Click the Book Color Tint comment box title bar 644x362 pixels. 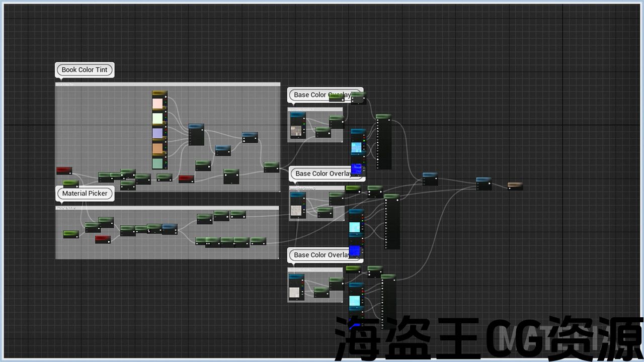[x=168, y=84]
